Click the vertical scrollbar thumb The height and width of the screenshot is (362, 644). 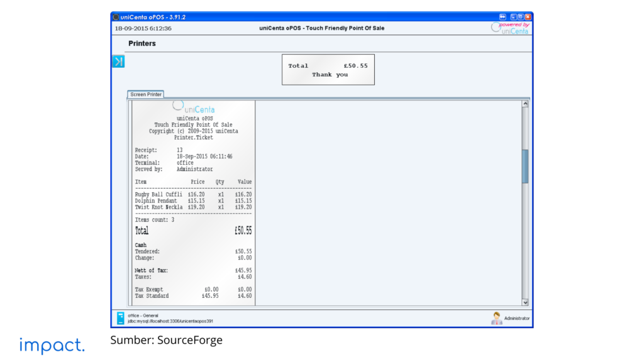pos(525,167)
